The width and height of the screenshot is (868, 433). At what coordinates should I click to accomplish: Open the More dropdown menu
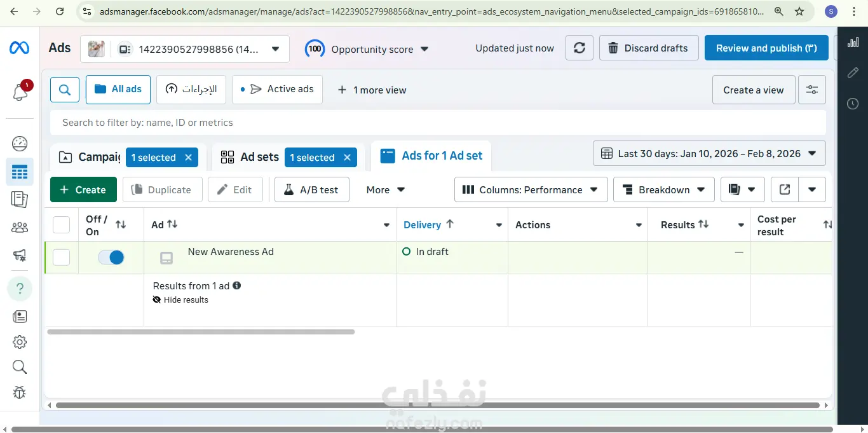(386, 189)
